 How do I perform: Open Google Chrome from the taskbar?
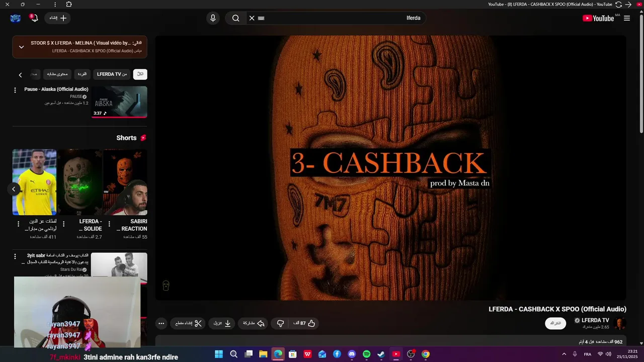tap(426, 354)
